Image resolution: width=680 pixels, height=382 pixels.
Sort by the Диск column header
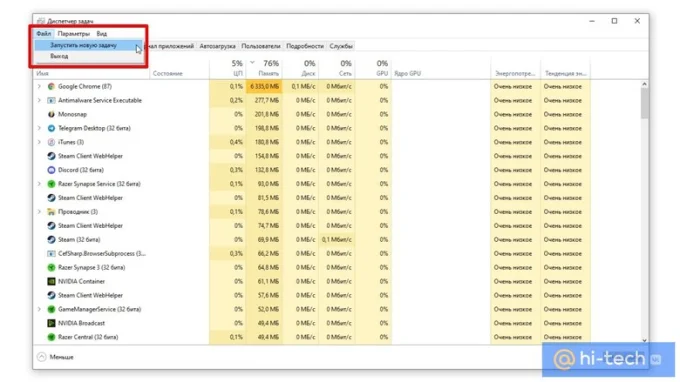[x=301, y=68]
